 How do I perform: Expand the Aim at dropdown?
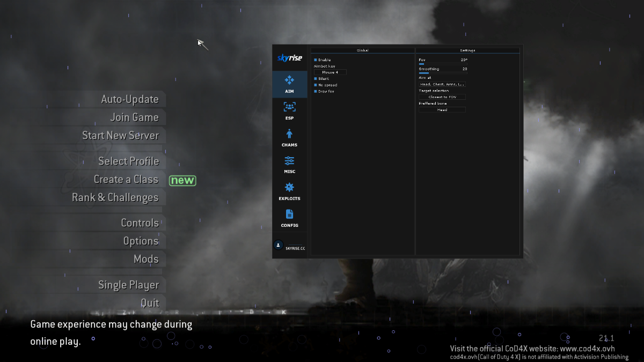pyautogui.click(x=442, y=84)
